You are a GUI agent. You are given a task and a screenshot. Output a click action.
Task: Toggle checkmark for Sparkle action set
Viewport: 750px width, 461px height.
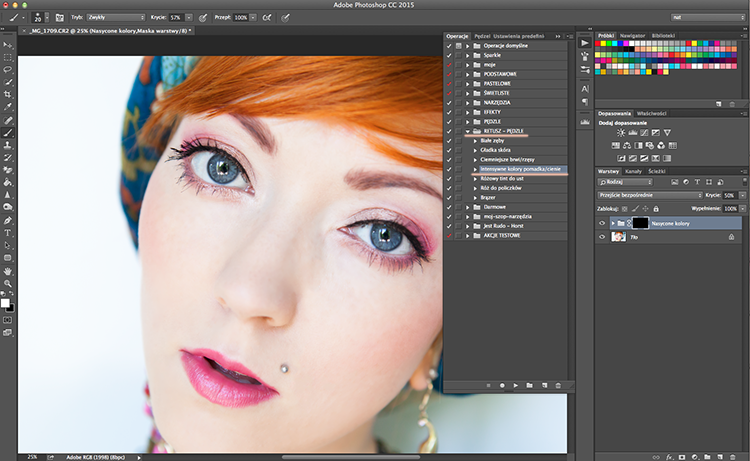449,55
